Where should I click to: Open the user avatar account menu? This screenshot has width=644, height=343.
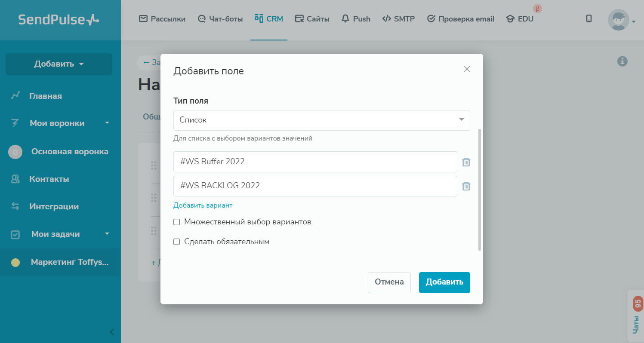tap(621, 20)
